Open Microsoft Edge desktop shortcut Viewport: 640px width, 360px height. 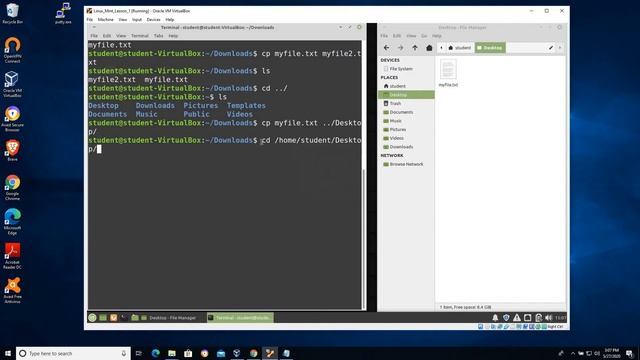12,222
